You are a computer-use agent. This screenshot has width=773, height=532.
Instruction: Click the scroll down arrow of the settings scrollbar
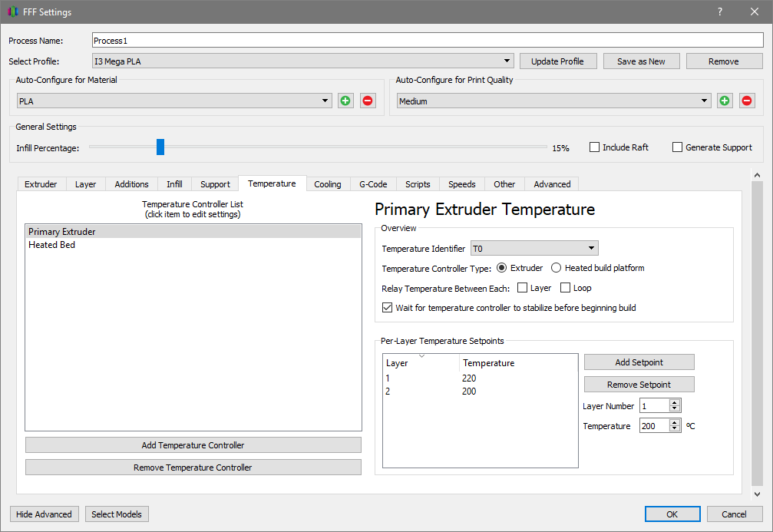[757, 494]
